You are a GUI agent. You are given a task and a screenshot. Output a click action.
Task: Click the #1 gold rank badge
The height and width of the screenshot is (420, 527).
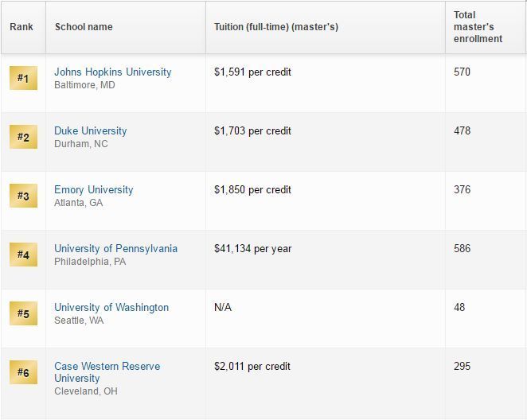click(23, 78)
